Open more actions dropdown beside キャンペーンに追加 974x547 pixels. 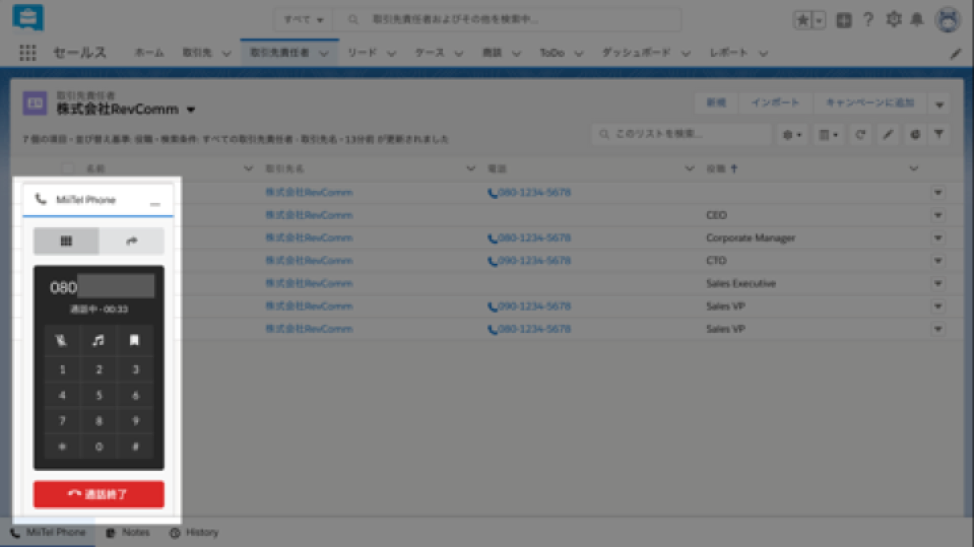pos(939,104)
